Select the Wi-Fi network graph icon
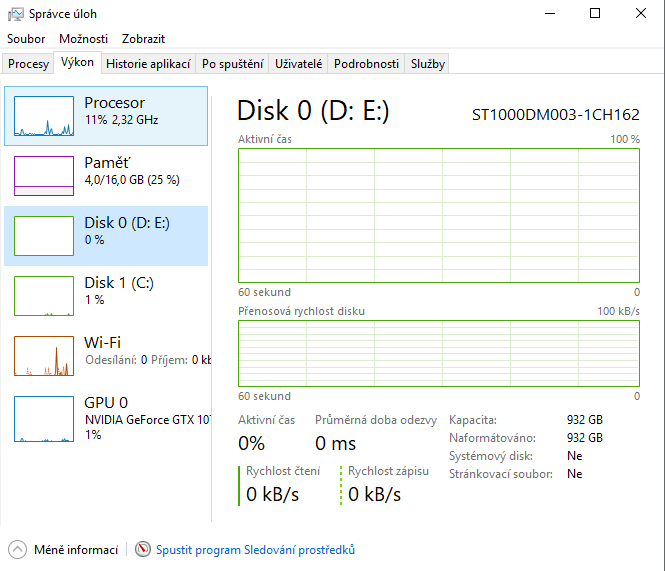 44,356
